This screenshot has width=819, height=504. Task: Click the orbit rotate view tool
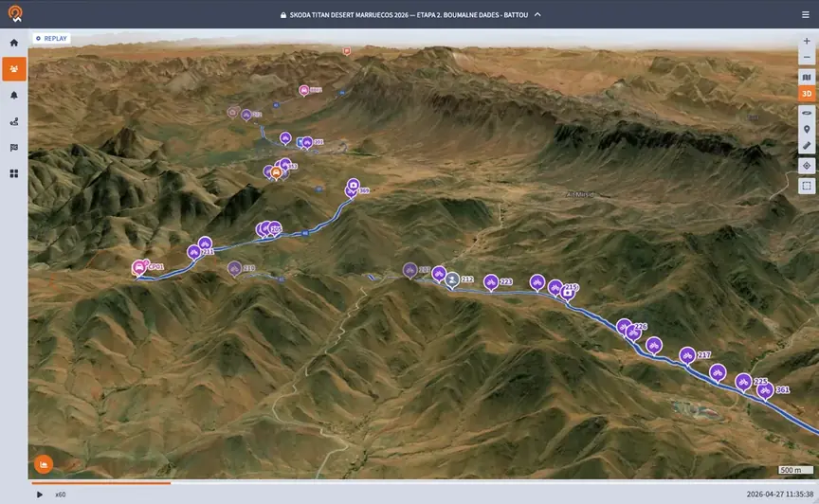[x=807, y=113]
